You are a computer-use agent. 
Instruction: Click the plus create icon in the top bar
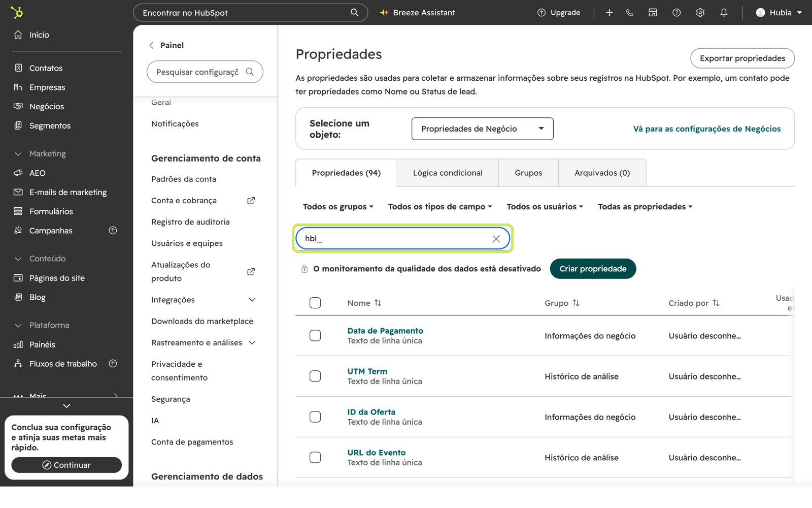[609, 12]
